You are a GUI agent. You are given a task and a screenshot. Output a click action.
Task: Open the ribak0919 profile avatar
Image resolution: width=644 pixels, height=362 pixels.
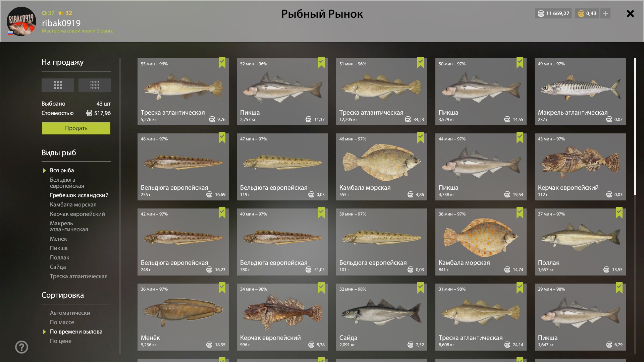pos(21,21)
